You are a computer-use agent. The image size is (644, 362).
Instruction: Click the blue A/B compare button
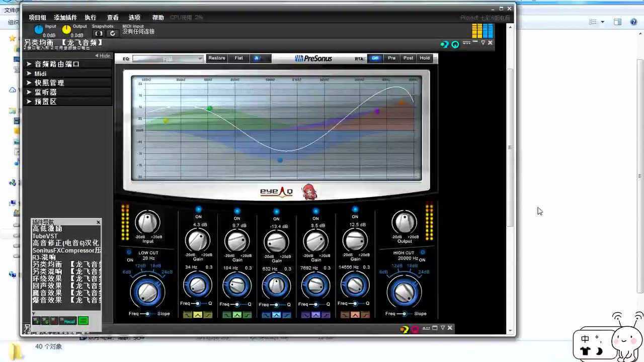(256, 58)
